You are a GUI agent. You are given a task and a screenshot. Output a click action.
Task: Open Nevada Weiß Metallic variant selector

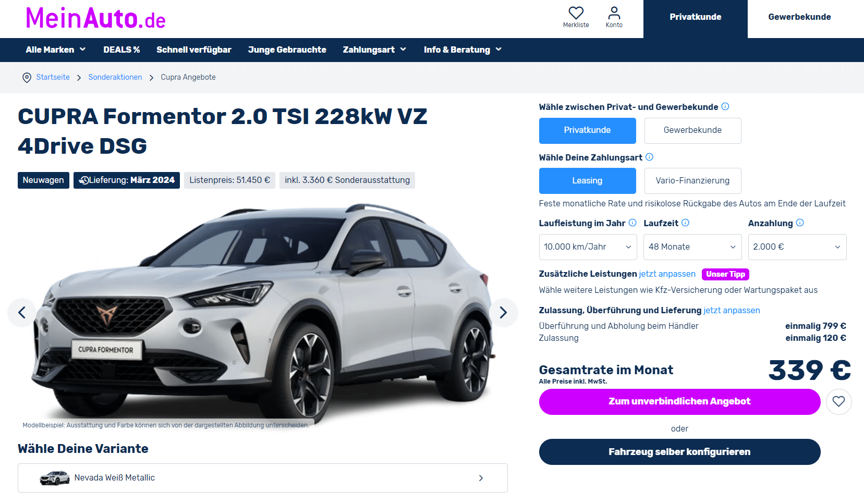263,478
